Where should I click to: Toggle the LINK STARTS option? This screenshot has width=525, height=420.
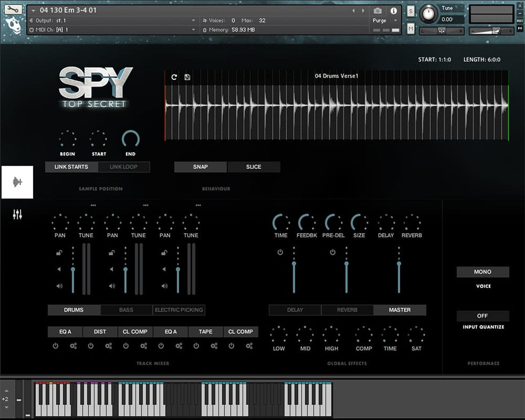71,167
